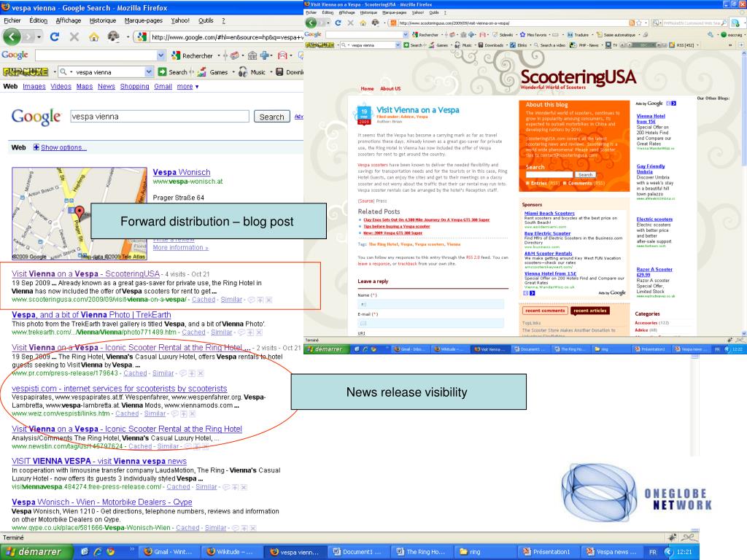This screenshot has height=560, width=747.
Task: Click 'recent comments' button on ScooteringUSA blog
Action: (x=545, y=311)
